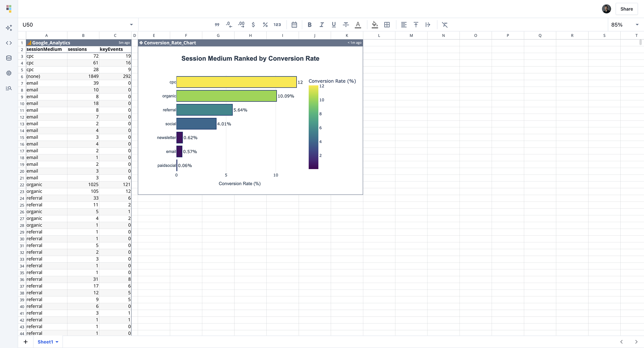Click the Share button
This screenshot has width=644, height=348.
[626, 9]
